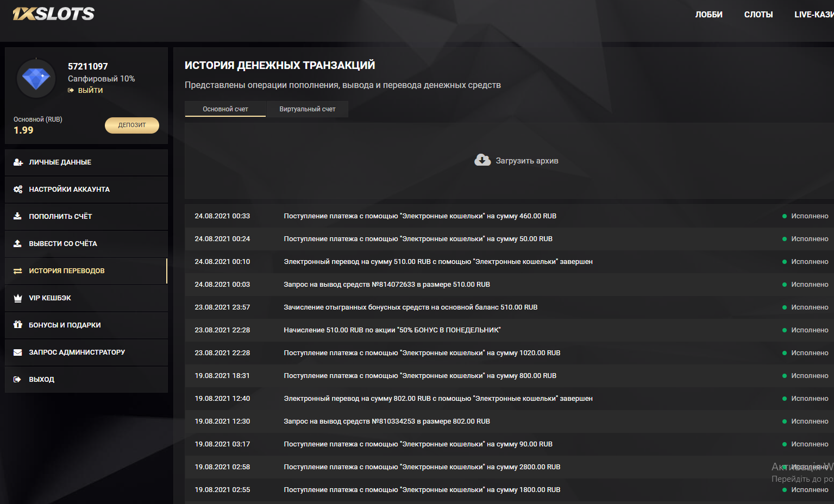
Task: Click the VIP cashback crown icon
Action: (17, 298)
